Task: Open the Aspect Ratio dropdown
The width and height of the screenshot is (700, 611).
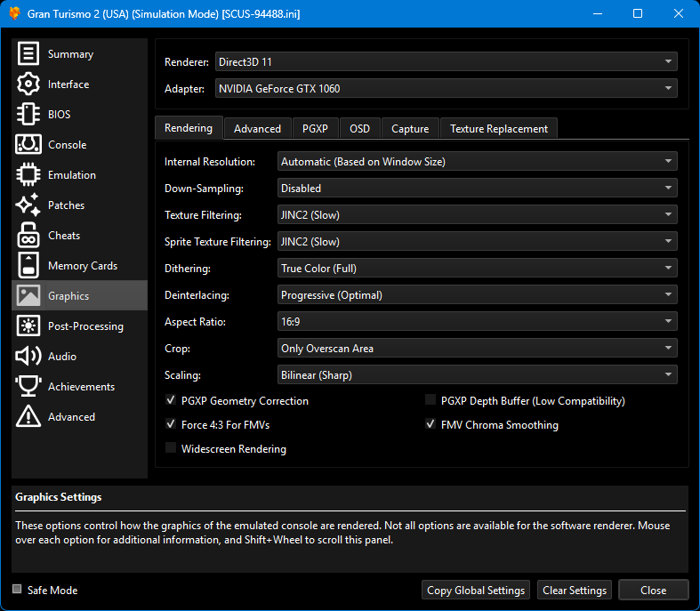Action: 478,322
